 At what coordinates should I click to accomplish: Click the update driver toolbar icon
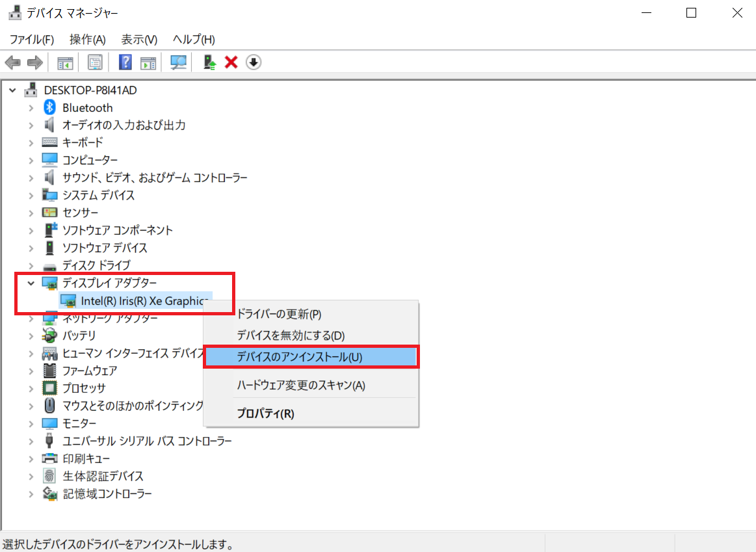click(x=209, y=62)
